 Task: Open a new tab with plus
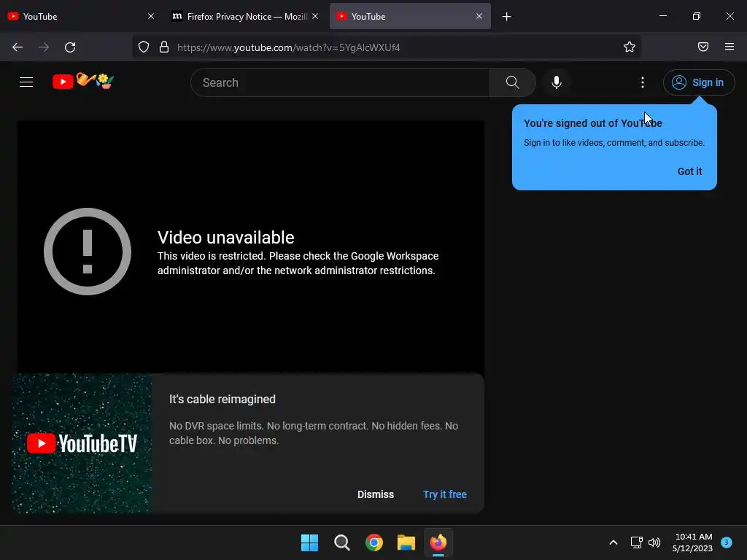(506, 17)
